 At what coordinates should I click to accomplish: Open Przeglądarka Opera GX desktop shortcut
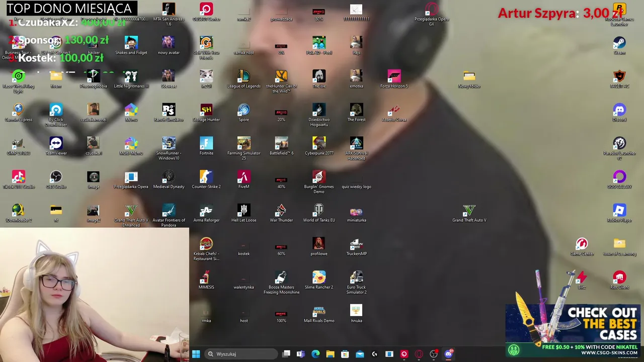(432, 14)
